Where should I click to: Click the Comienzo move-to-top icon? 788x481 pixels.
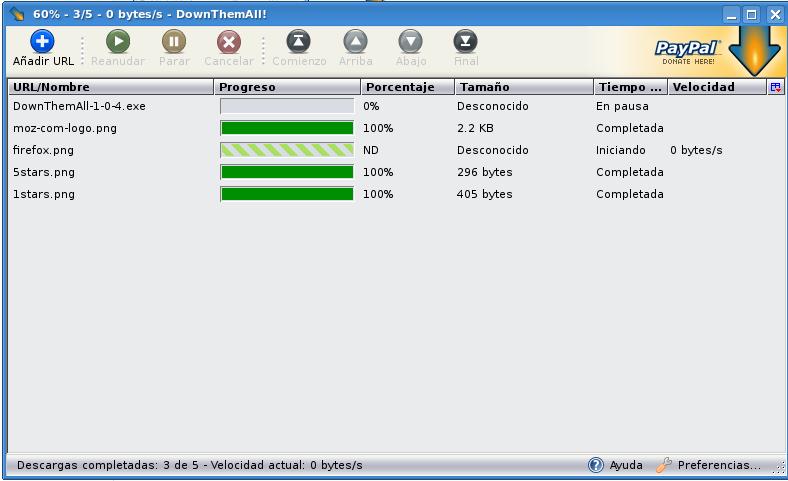299,41
